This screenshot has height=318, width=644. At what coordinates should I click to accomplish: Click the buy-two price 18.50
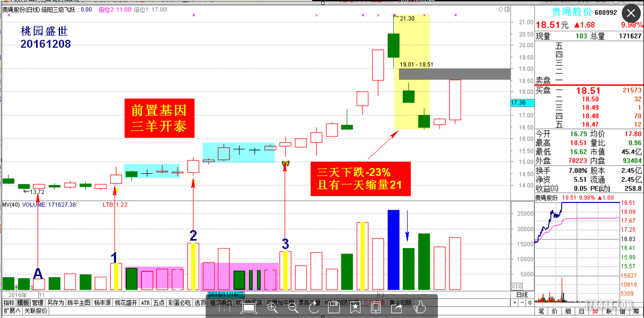click(x=590, y=99)
